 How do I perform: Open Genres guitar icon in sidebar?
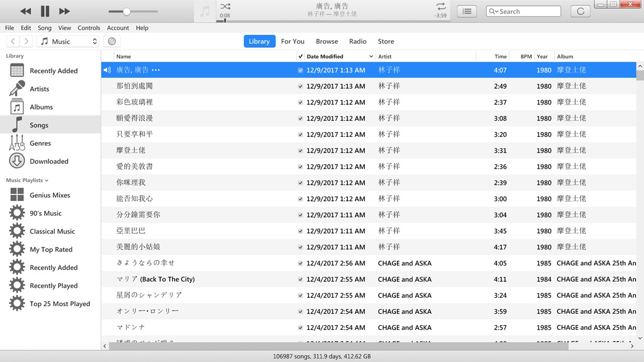[x=17, y=143]
